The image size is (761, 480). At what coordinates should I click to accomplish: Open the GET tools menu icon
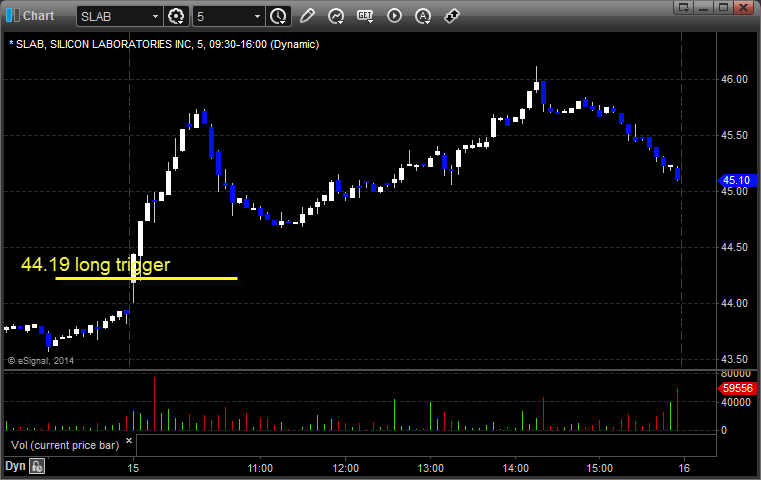[x=365, y=16]
